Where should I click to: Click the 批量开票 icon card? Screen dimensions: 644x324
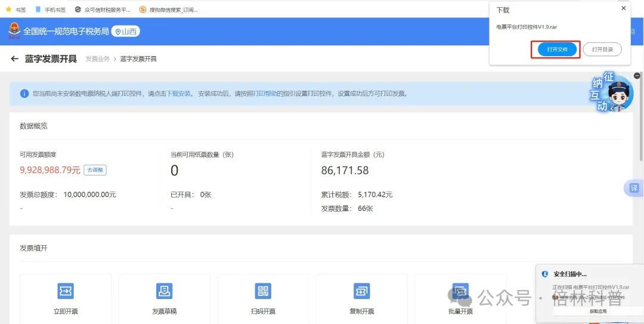tap(460, 299)
